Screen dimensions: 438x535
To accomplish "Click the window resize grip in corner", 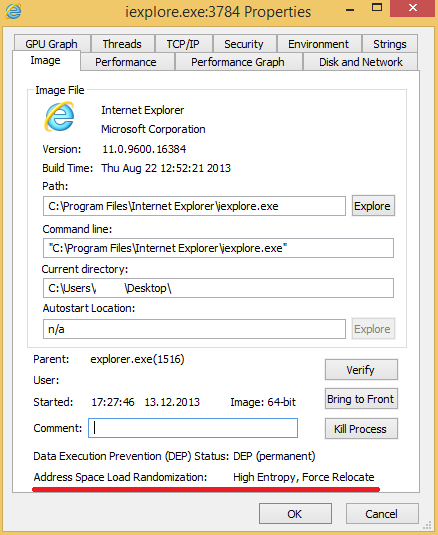I will [x=427, y=525].
